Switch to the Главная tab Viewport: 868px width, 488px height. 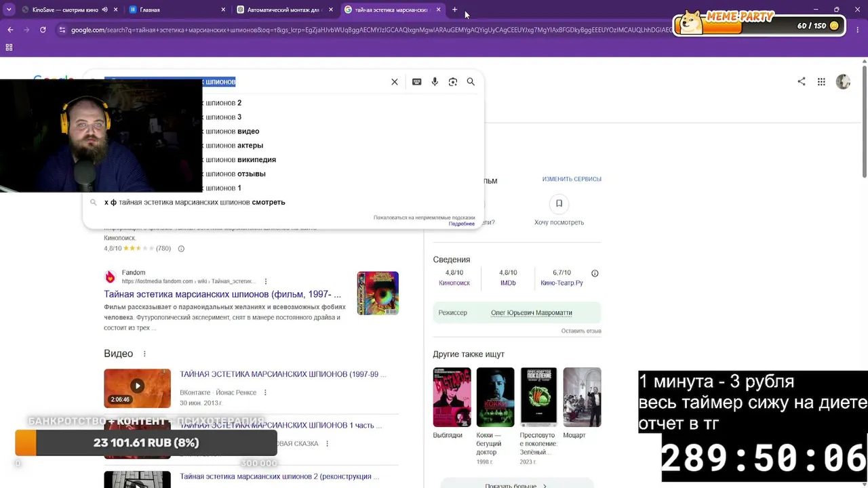176,10
